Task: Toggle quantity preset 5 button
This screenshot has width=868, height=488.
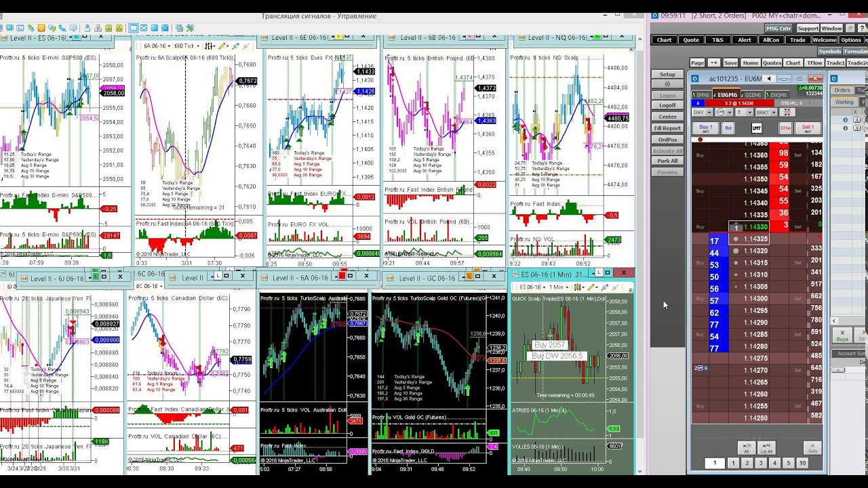Action: pyautogui.click(x=788, y=463)
